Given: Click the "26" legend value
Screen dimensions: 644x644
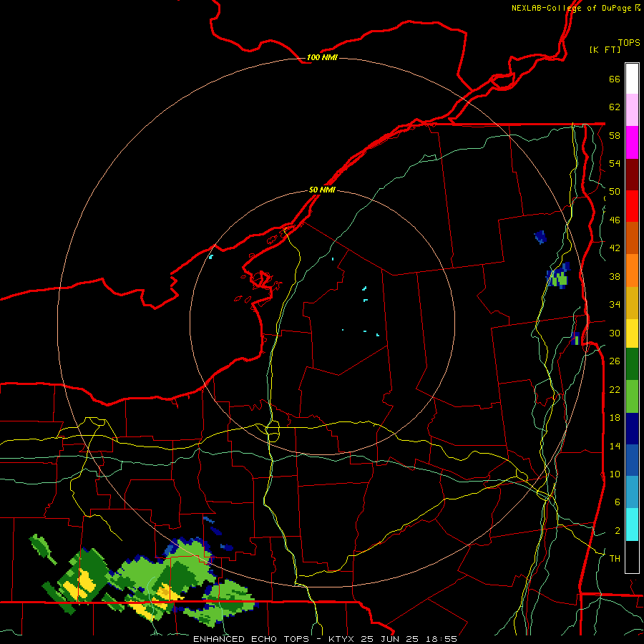Looking at the screenshot, I should click(x=615, y=361).
